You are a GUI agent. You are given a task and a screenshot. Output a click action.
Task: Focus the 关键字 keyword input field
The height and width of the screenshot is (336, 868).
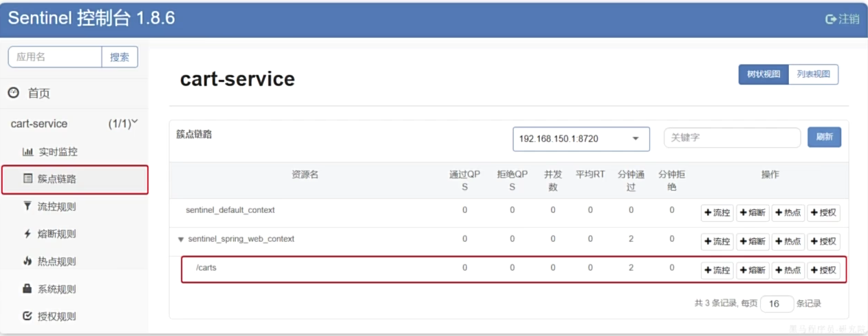coord(732,138)
